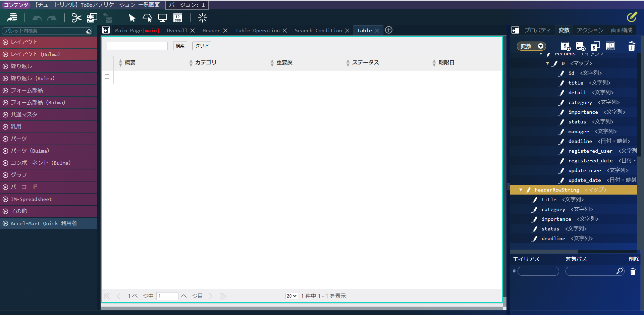Screen dimensions: 644x315
Task: Click the page number input field
Action: [167, 296]
